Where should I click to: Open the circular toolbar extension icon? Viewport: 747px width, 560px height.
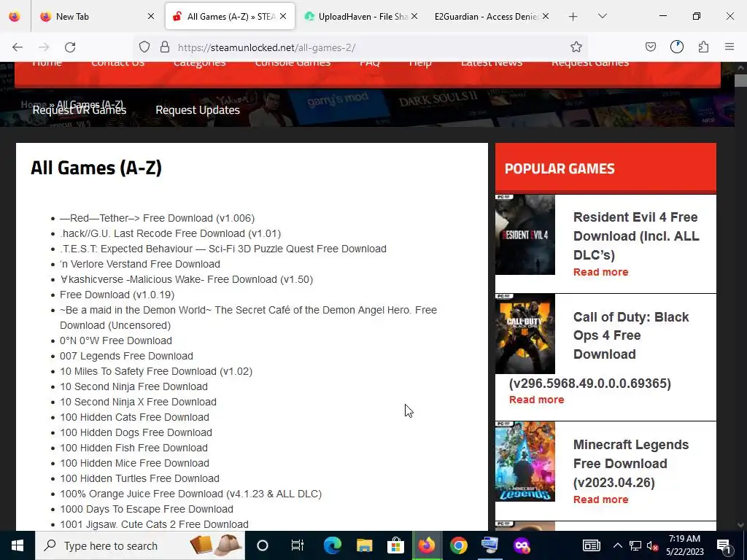point(676,47)
